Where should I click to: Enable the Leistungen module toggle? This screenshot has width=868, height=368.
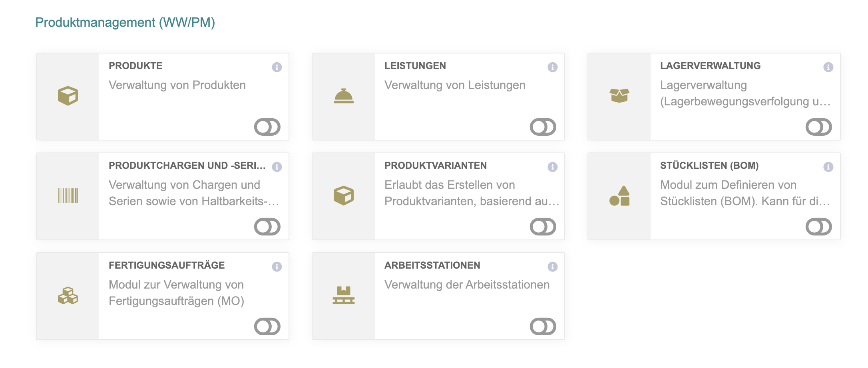[543, 127]
